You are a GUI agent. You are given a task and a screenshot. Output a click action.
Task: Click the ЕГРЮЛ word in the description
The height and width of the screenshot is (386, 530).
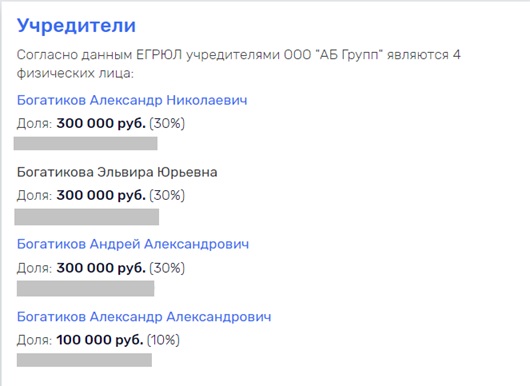(159, 55)
